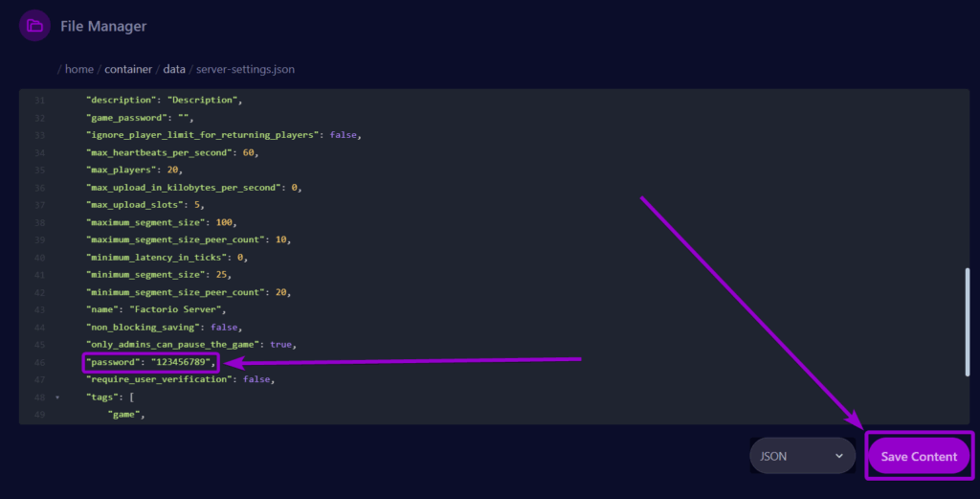Click the File Manager heading text
Screen dimensions: 980x499
click(x=103, y=26)
